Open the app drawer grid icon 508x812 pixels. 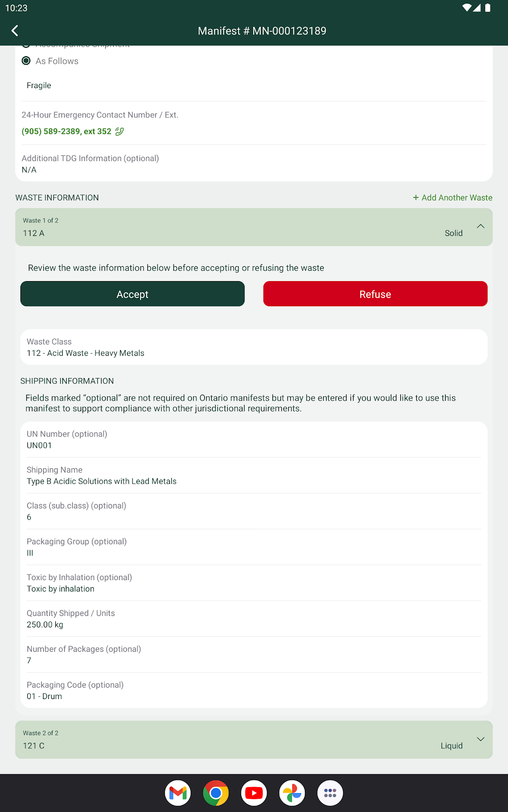(x=330, y=793)
